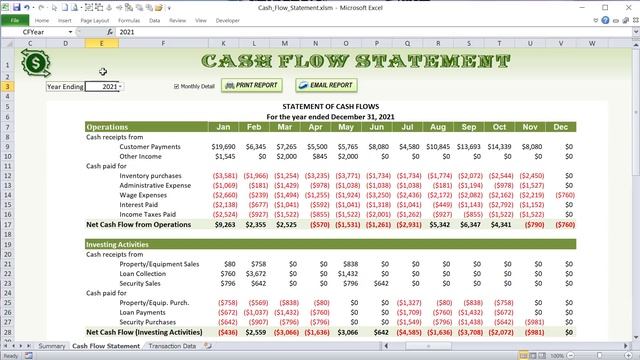
Task: Adjust the zoom slider in status bar
Action: coord(600,356)
